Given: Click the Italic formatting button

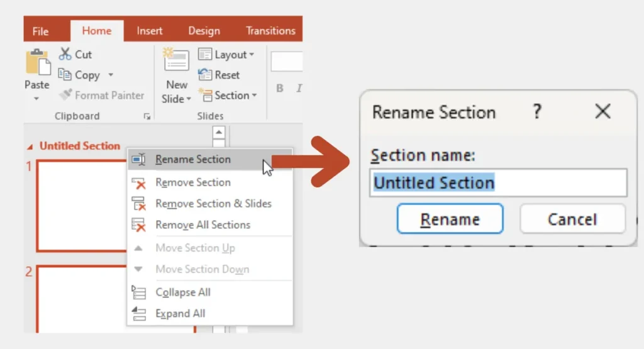Looking at the screenshot, I should [x=299, y=89].
